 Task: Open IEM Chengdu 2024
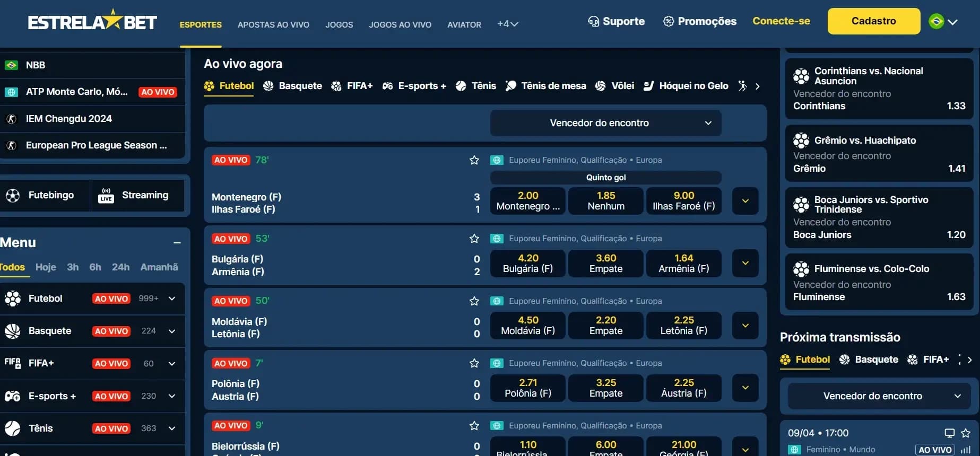click(92, 119)
